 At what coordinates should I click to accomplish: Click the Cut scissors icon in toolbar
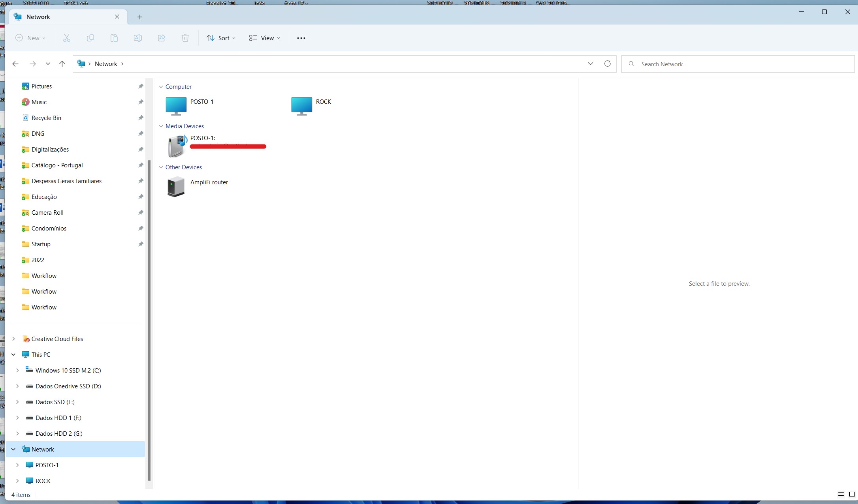click(66, 38)
